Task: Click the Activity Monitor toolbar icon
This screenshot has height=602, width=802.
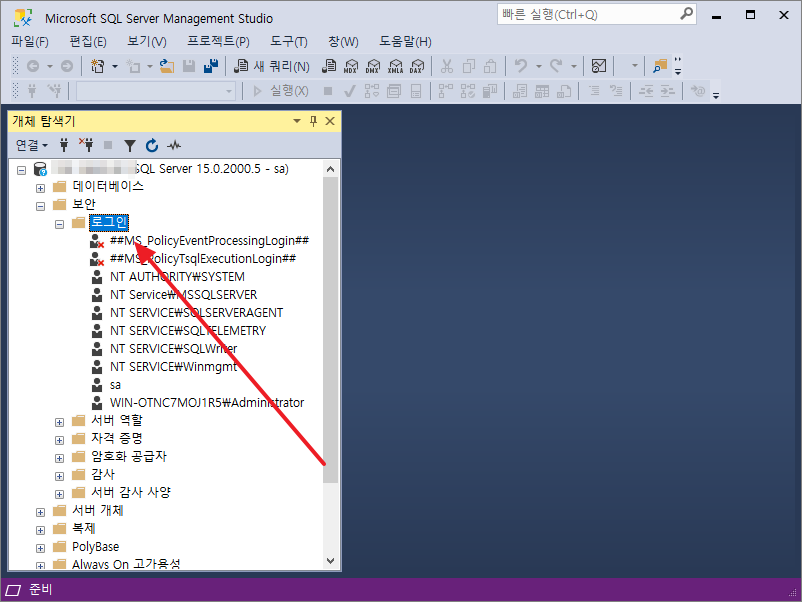Action: (598, 66)
